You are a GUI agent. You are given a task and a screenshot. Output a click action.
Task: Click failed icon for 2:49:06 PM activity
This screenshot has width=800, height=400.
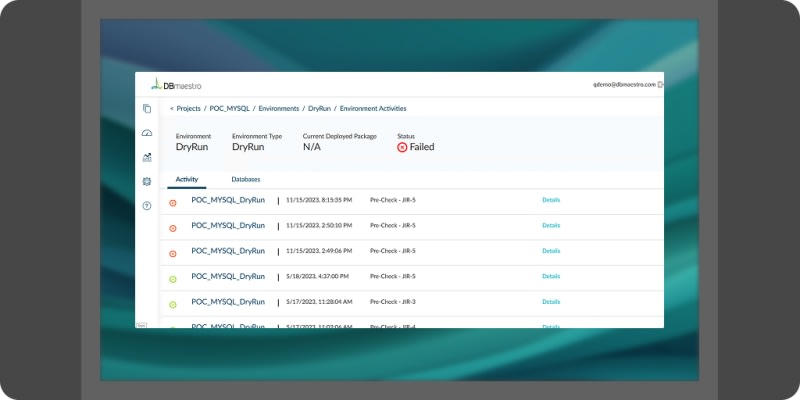click(172, 254)
